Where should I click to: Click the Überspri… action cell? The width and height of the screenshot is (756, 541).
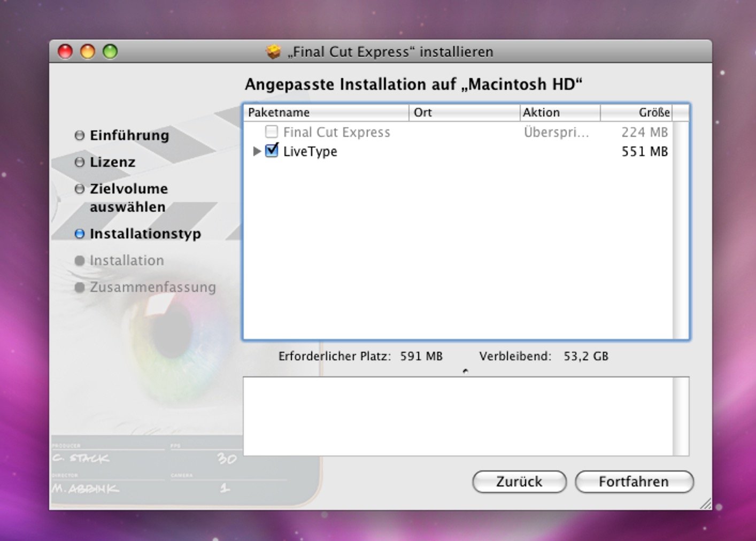click(557, 132)
